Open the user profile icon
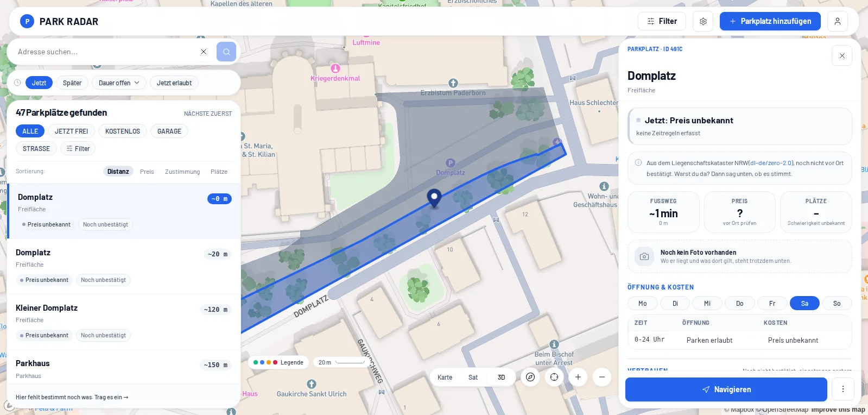Viewport: 868px width, 415px height. [838, 21]
